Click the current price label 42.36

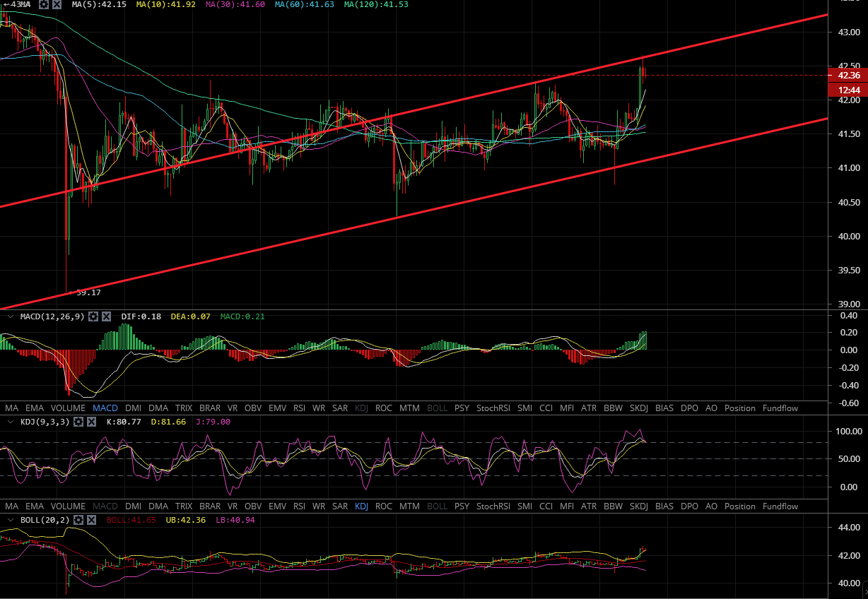coord(848,75)
